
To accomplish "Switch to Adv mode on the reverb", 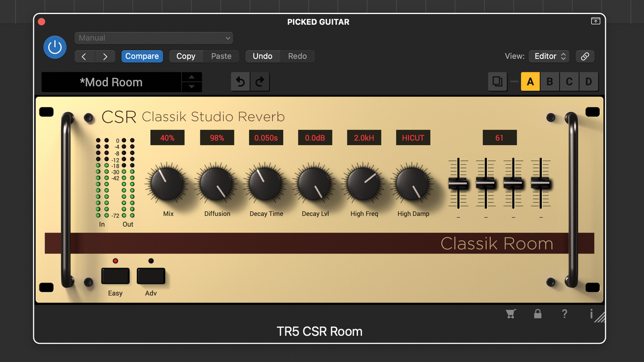I will pyautogui.click(x=151, y=275).
